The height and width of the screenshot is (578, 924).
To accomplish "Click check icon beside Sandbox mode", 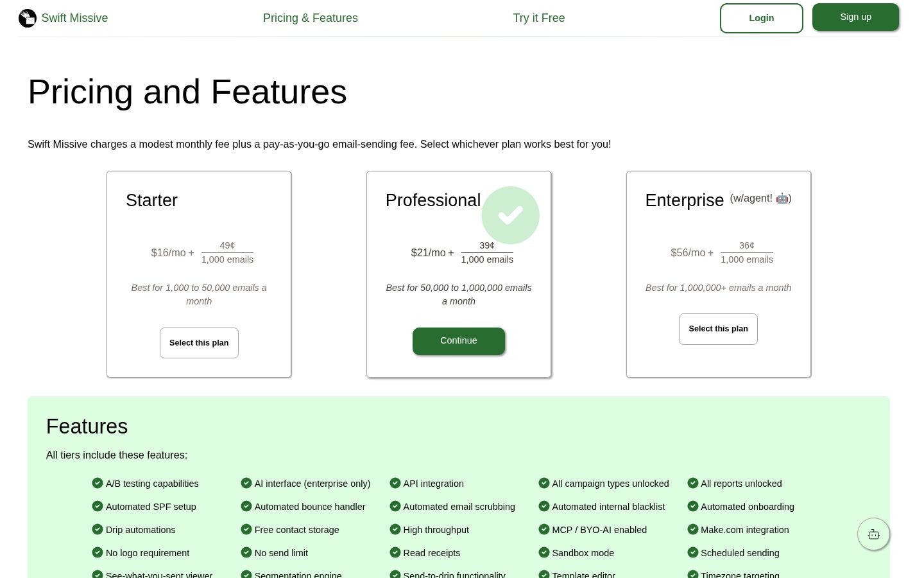I will coord(544,552).
